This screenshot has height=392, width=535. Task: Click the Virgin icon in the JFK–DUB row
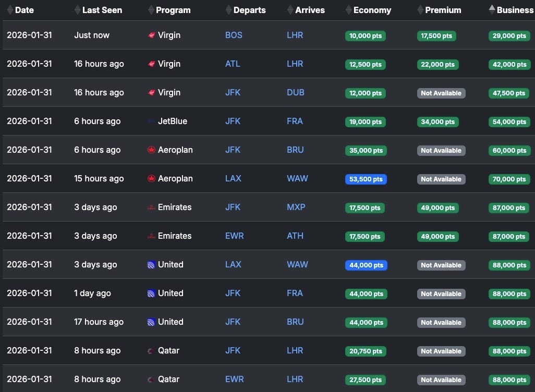(152, 92)
